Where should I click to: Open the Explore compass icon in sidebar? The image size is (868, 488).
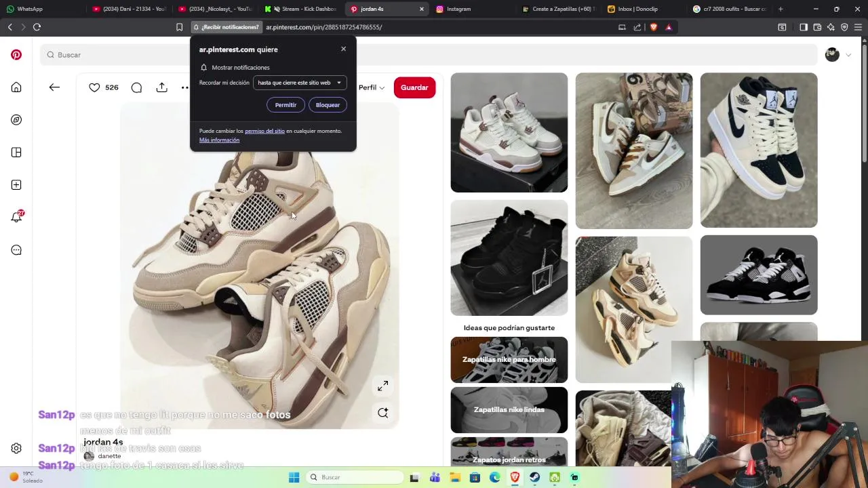click(16, 120)
